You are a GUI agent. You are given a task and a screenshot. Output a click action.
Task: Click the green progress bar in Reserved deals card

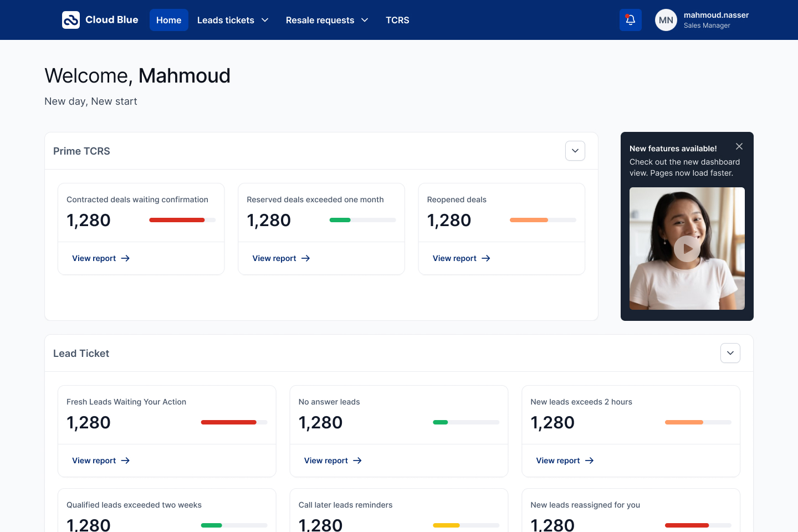click(x=362, y=220)
